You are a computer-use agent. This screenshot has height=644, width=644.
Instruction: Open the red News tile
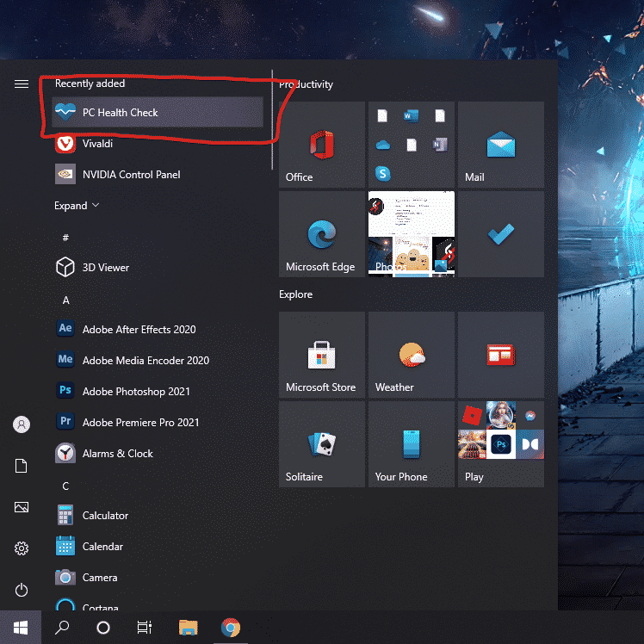(501, 355)
